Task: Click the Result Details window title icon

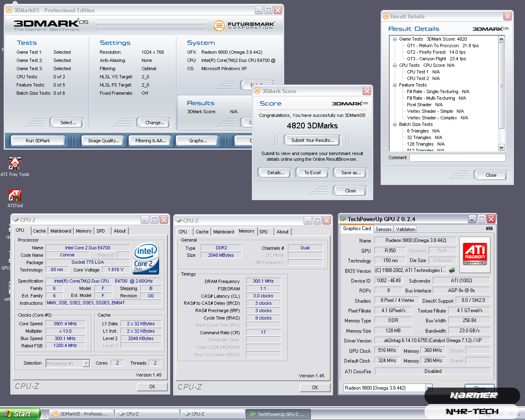Action: coord(386,16)
